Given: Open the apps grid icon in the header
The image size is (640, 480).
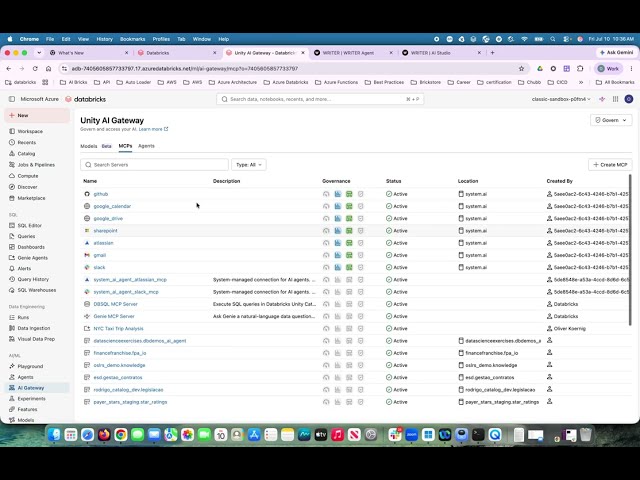Looking at the screenshot, I should 616,99.
